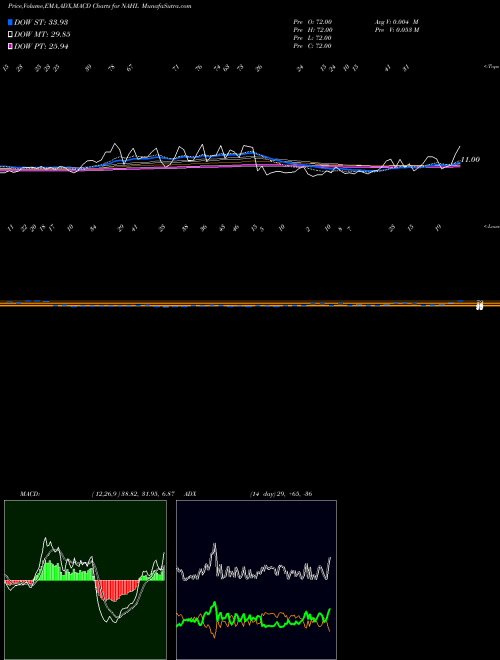500x660 pixels.
Task: Click the 'Pre O: 72.00' open value
Action: pyautogui.click(x=313, y=22)
